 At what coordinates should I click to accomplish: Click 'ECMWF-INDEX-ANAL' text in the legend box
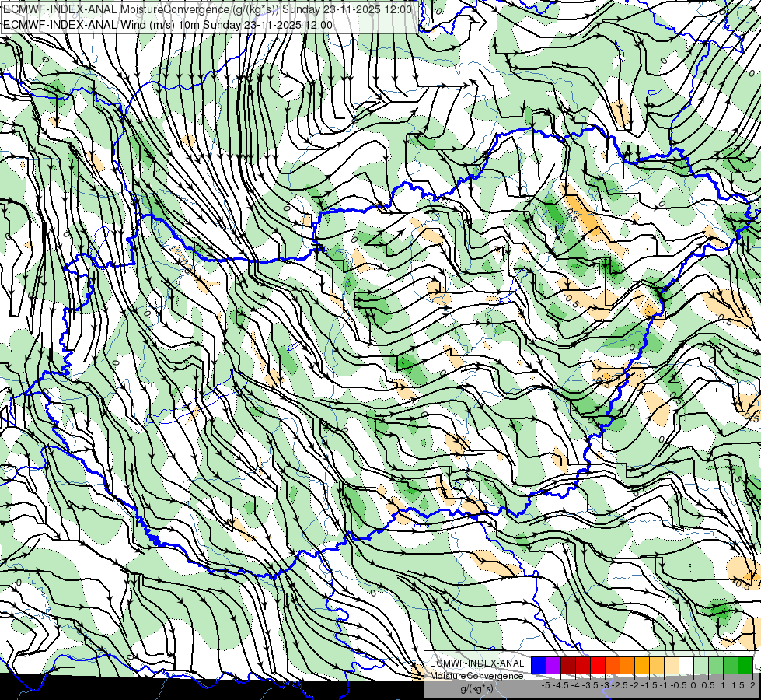(x=477, y=663)
